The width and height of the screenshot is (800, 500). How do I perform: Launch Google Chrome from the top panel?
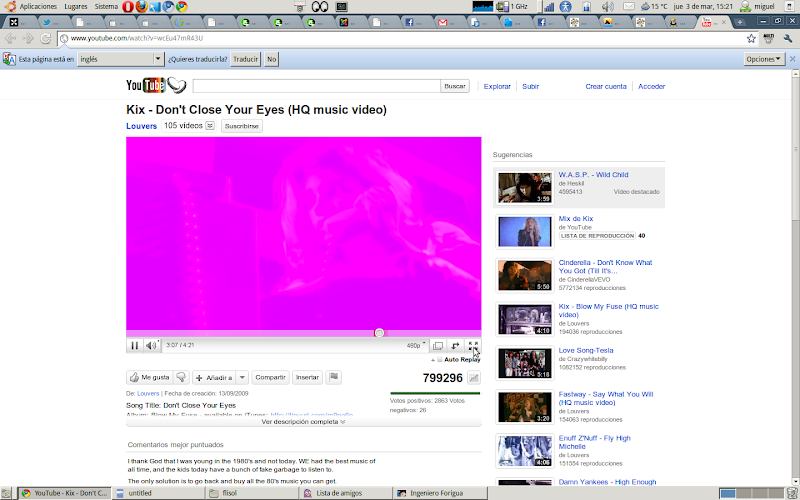point(181,6)
